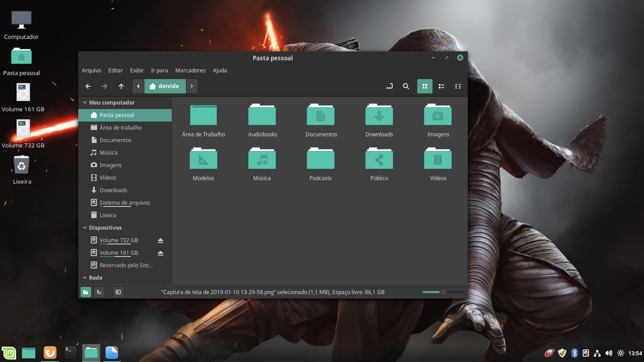Click the status bar selection text

[273, 292]
